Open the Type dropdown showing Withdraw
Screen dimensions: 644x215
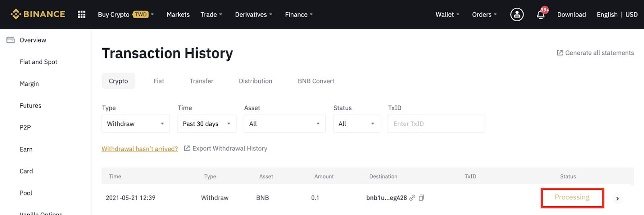(x=136, y=124)
